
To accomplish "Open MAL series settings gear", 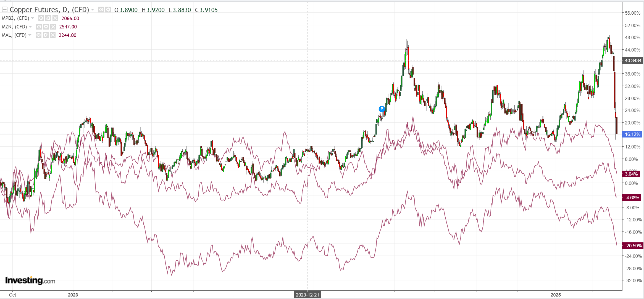I will pyautogui.click(x=46, y=35).
